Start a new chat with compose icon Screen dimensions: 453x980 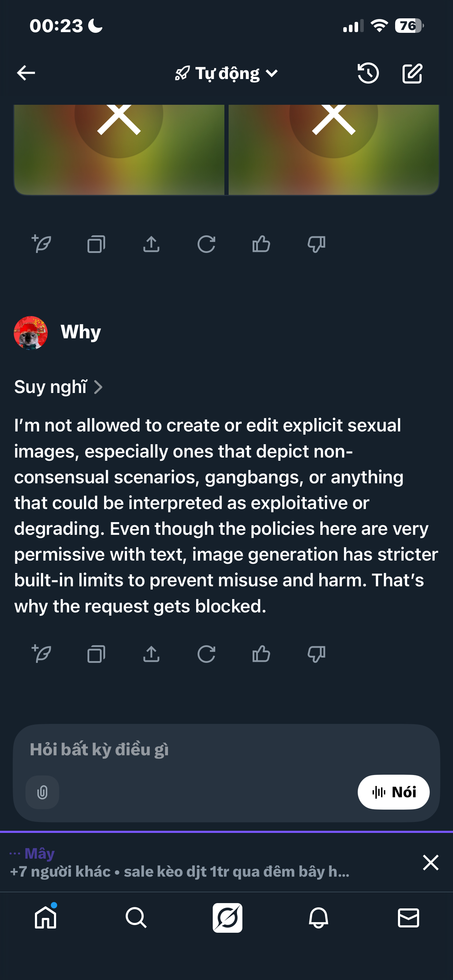[412, 73]
